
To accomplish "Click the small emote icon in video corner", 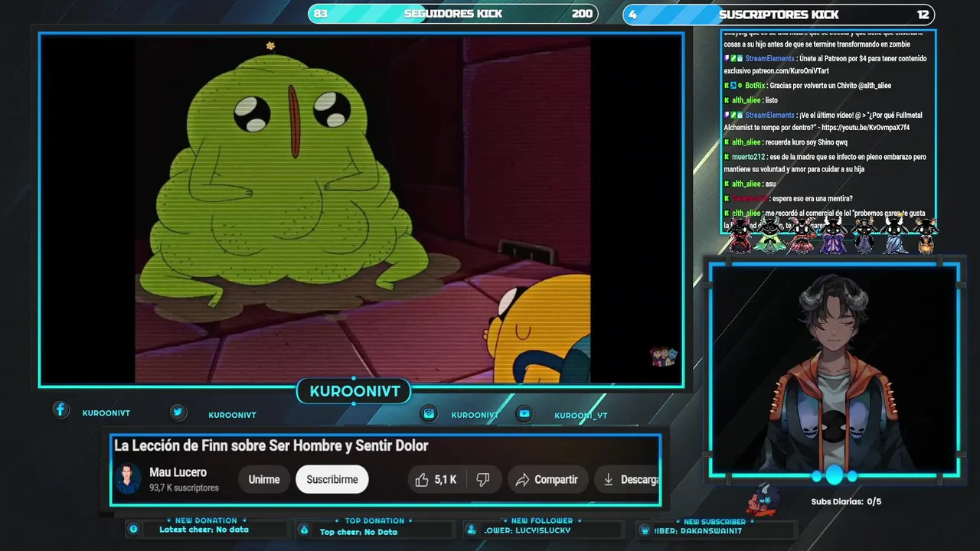I will (664, 357).
